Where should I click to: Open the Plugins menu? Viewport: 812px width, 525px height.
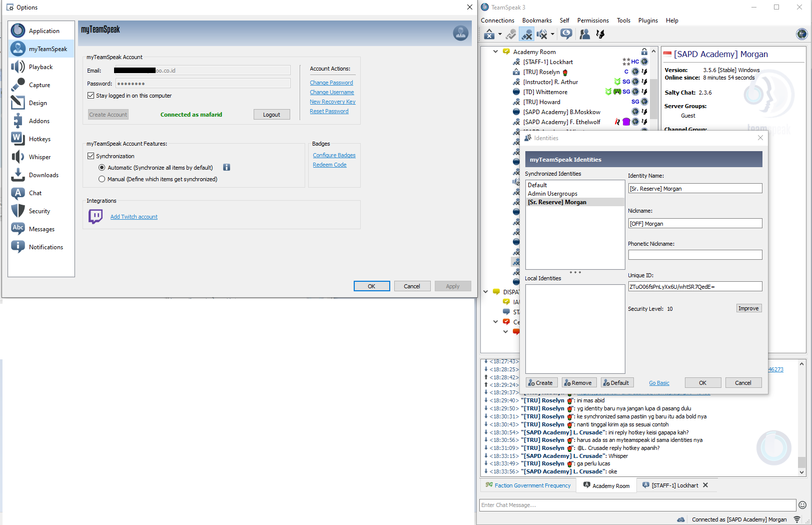tap(648, 21)
